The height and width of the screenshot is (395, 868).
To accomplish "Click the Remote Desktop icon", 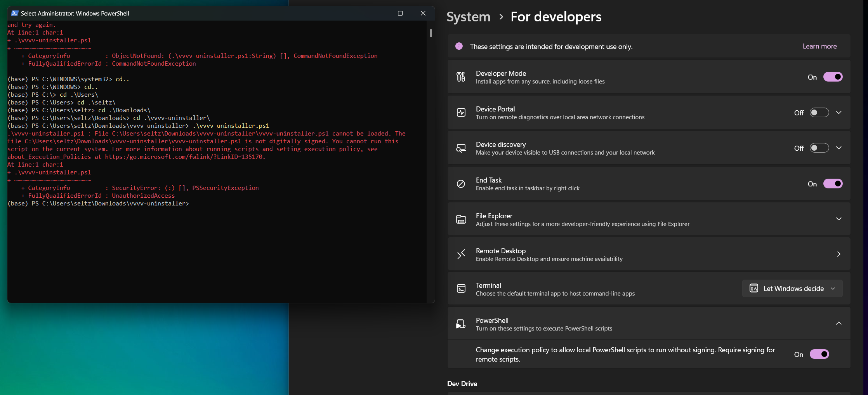I will 461,254.
